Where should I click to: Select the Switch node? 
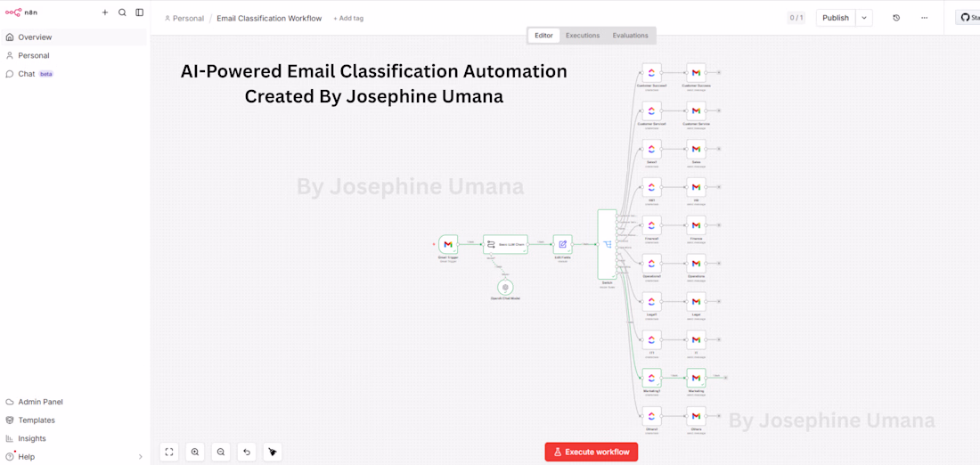pos(607,244)
